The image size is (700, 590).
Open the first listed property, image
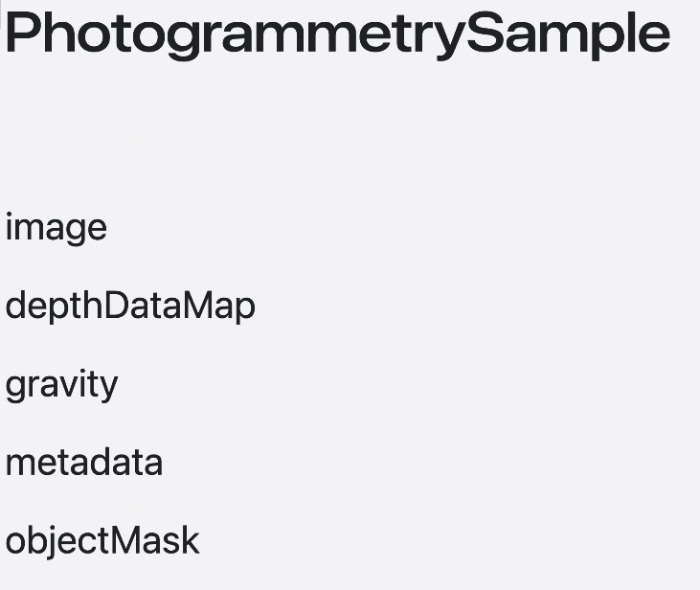pos(56,228)
